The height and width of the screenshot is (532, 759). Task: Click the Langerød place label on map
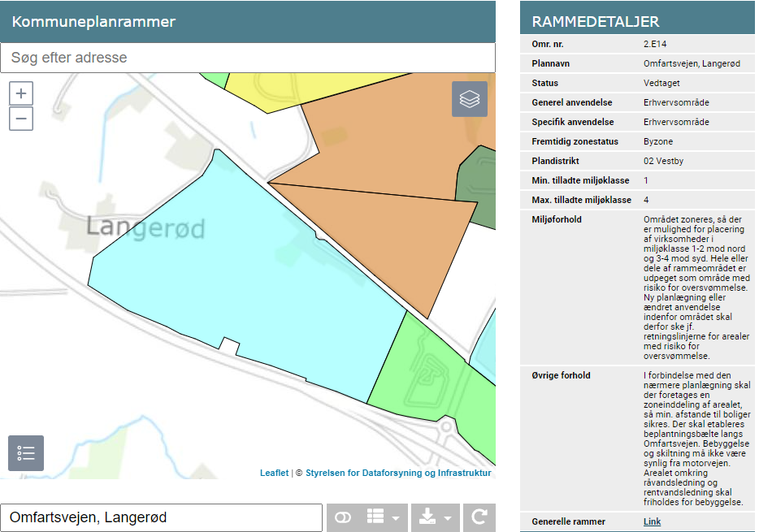[145, 227]
